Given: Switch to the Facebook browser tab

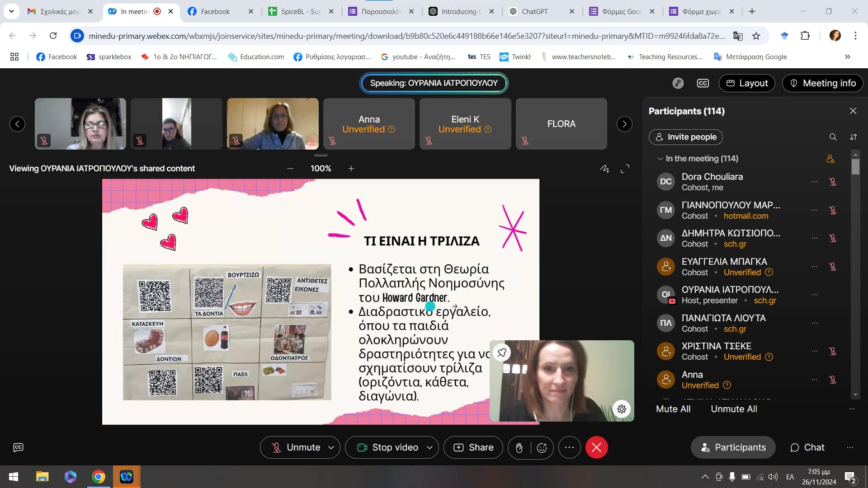Looking at the screenshot, I should click(x=215, y=11).
